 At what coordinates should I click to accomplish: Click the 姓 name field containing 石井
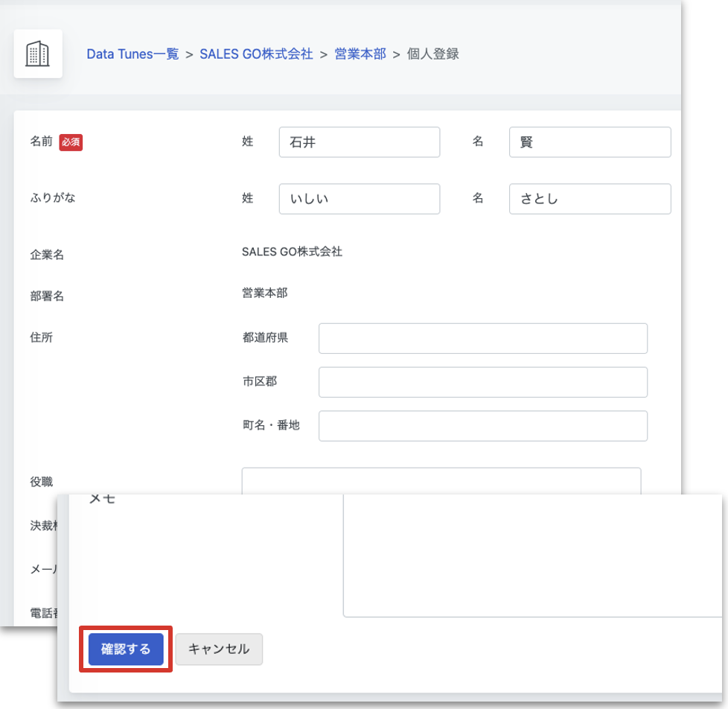[360, 142]
